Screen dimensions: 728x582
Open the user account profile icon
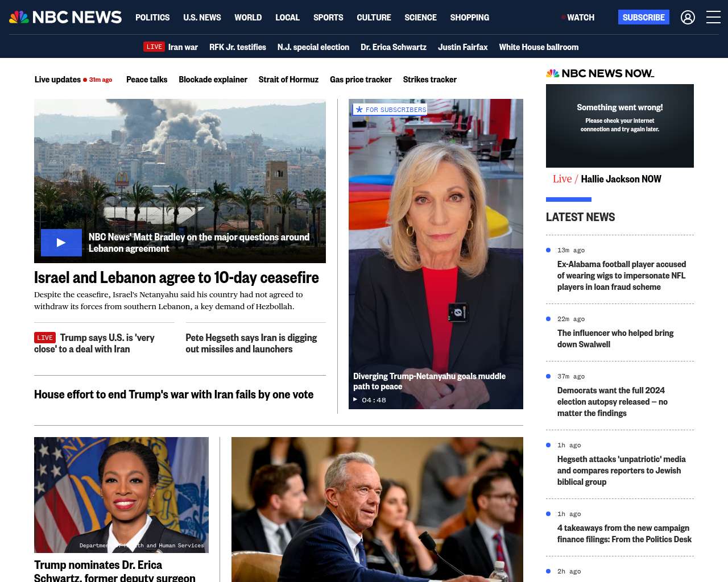688,18
